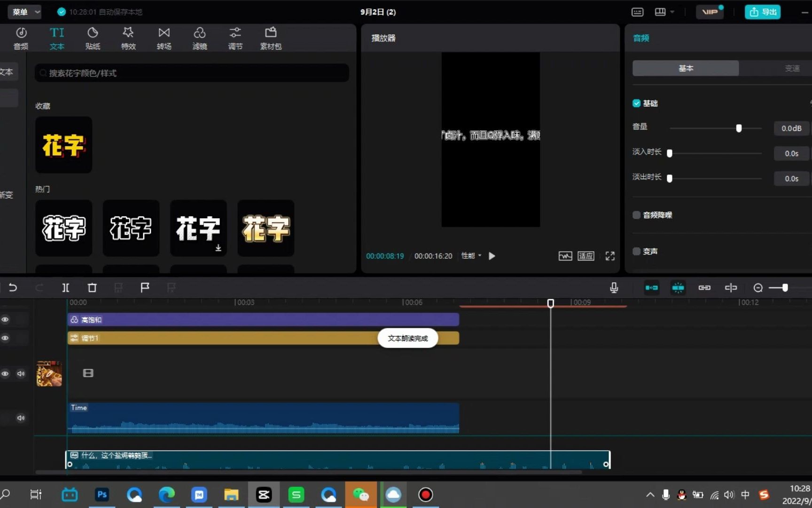Hide the 高饱和 filter track
Screen dimensions: 812x508
[x=5, y=319]
